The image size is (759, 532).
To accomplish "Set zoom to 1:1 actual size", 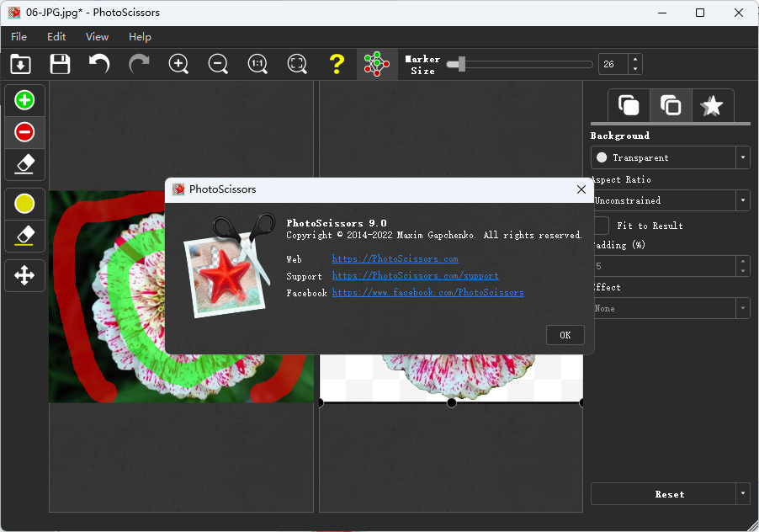I will [257, 64].
